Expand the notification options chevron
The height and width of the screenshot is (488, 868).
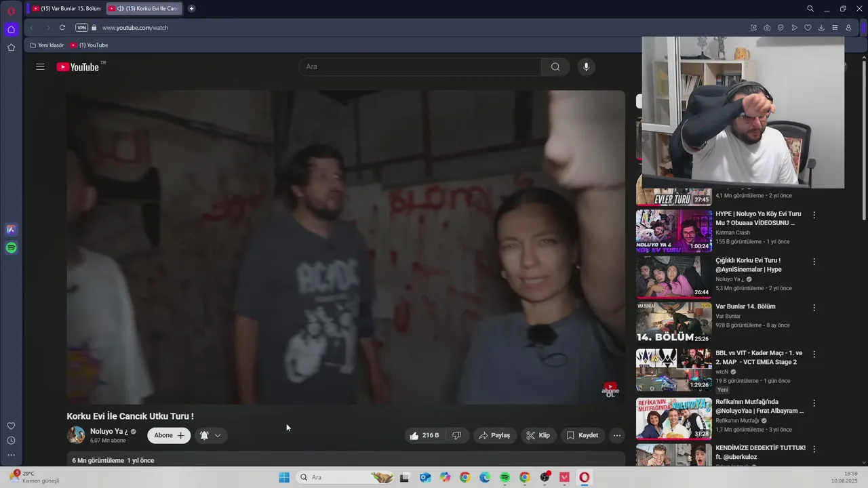pyautogui.click(x=218, y=435)
